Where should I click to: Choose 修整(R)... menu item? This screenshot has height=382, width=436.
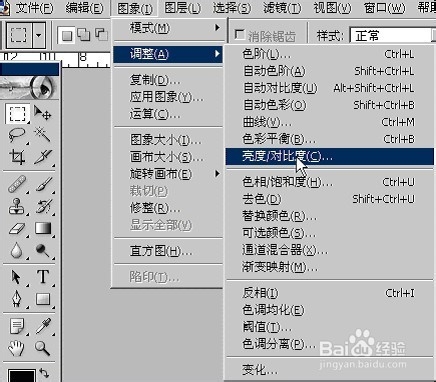pyautogui.click(x=168, y=208)
